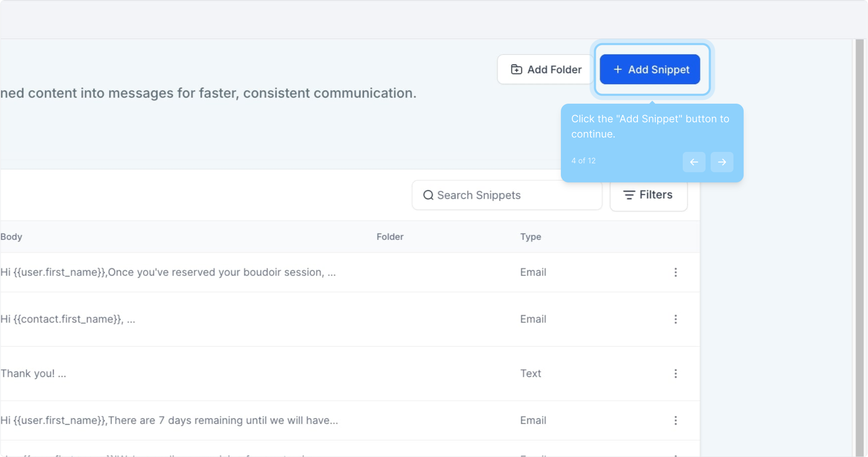Sort by the Type column header
The width and height of the screenshot is (868, 457).
(x=530, y=237)
